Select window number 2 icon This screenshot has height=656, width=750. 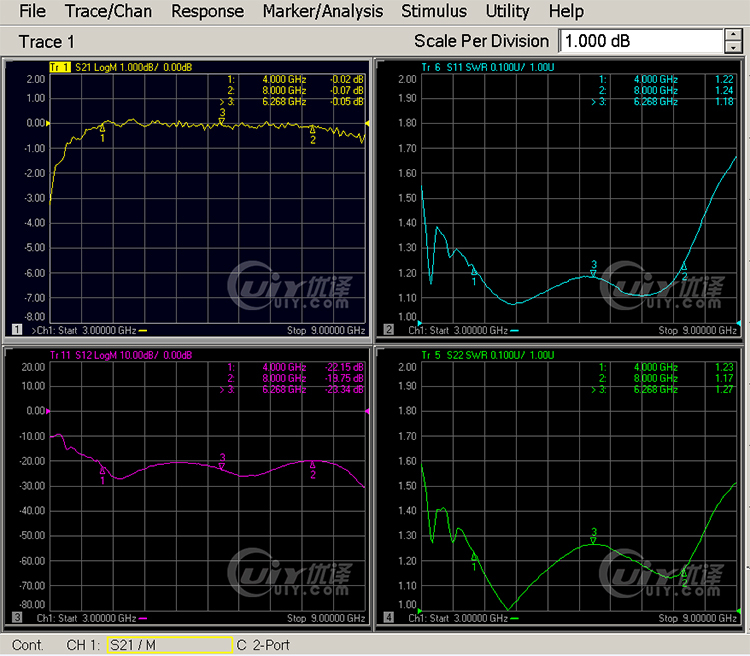pyautogui.click(x=388, y=330)
